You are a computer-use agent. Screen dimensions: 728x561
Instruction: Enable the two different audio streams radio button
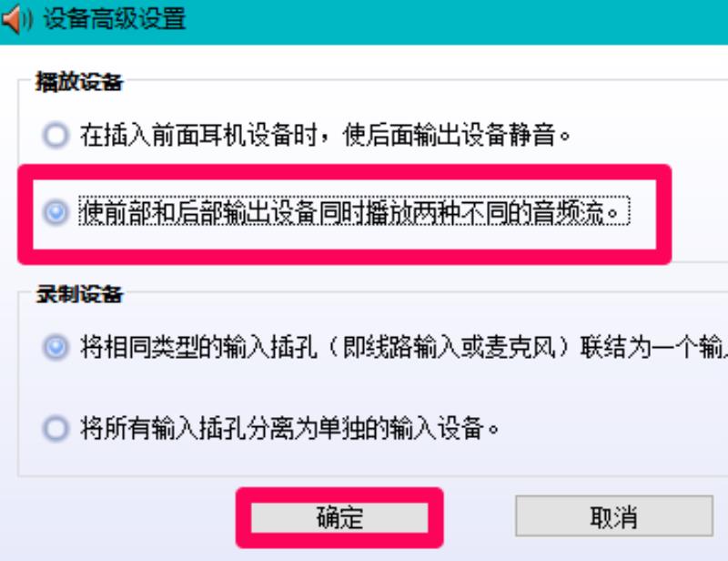pos(56,212)
